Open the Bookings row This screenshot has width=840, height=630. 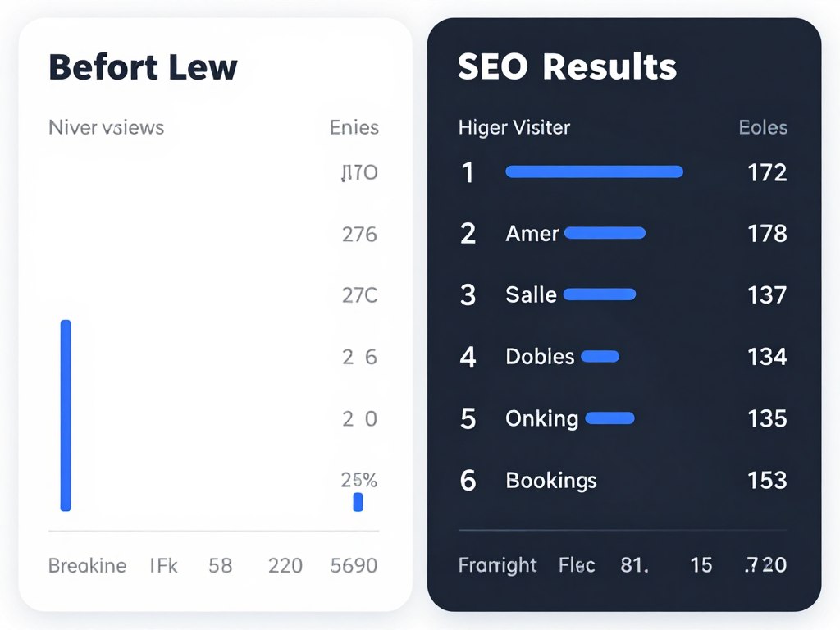click(623, 480)
